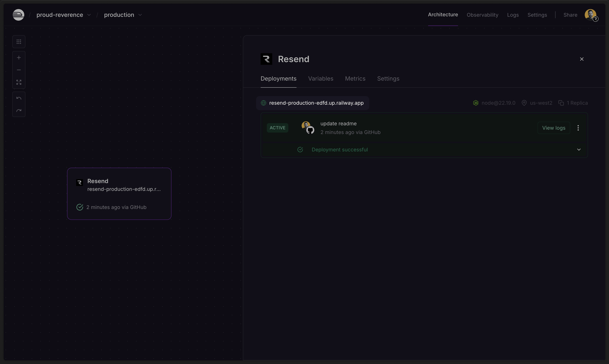The image size is (609, 364).
Task: Click the user avatar in header
Action: 591,15
